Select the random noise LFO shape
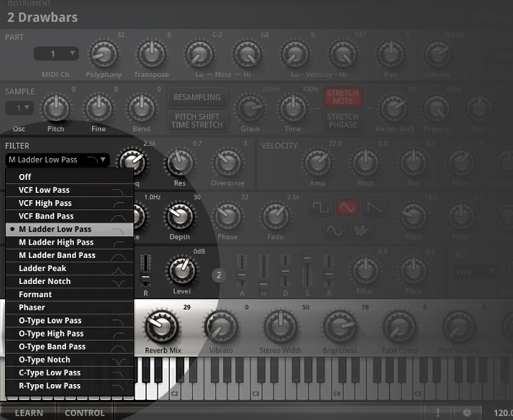The width and height of the screenshot is (513, 420). point(362,231)
